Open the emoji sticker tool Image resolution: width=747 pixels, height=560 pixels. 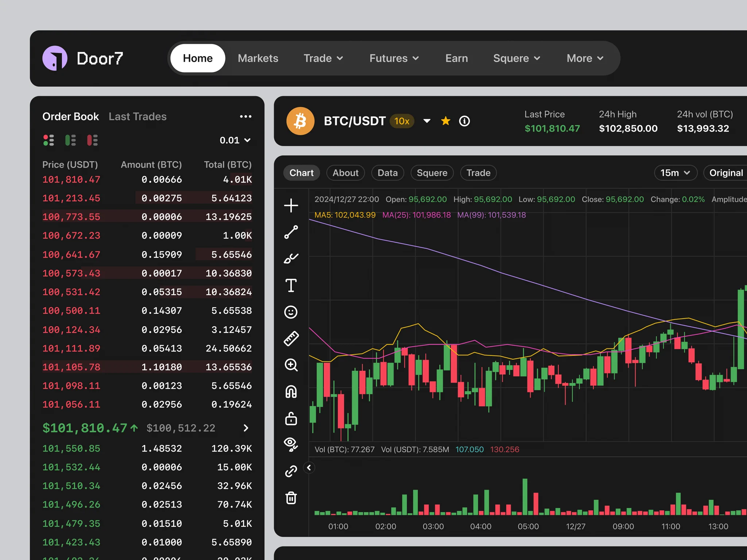pos(291,312)
